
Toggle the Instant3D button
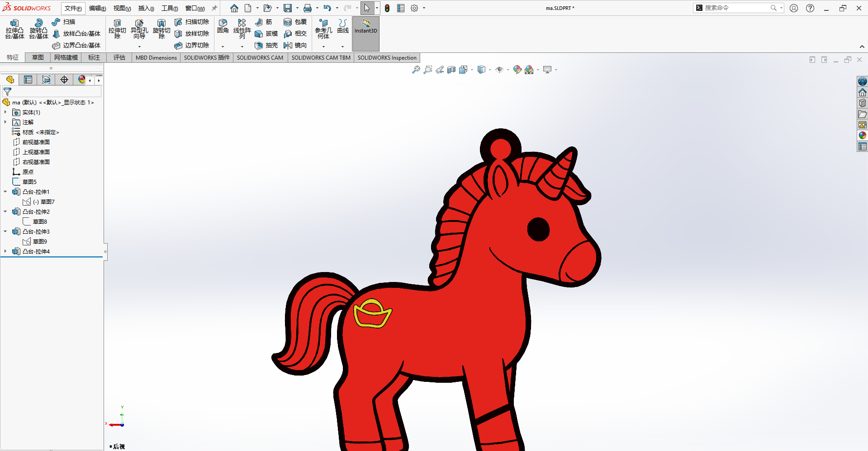pos(365,34)
